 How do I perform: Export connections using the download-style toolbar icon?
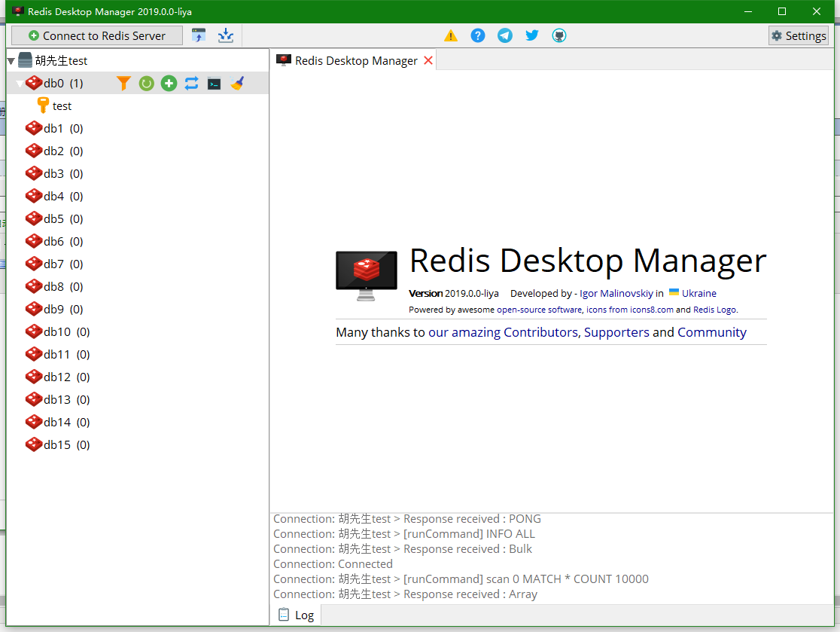tap(226, 35)
